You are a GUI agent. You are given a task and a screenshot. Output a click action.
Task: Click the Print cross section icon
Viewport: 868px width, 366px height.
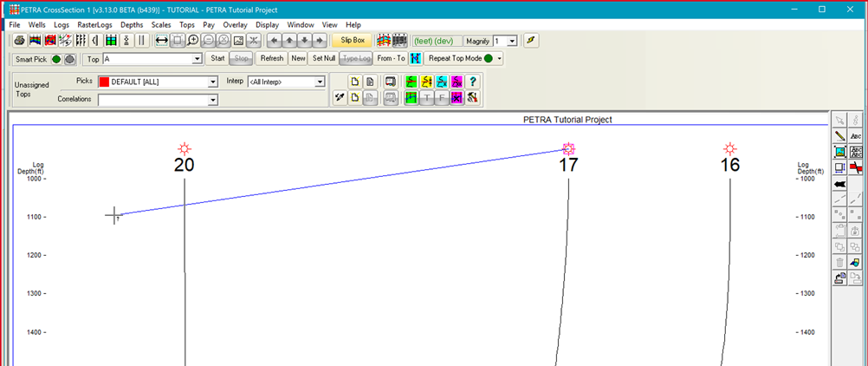[19, 41]
